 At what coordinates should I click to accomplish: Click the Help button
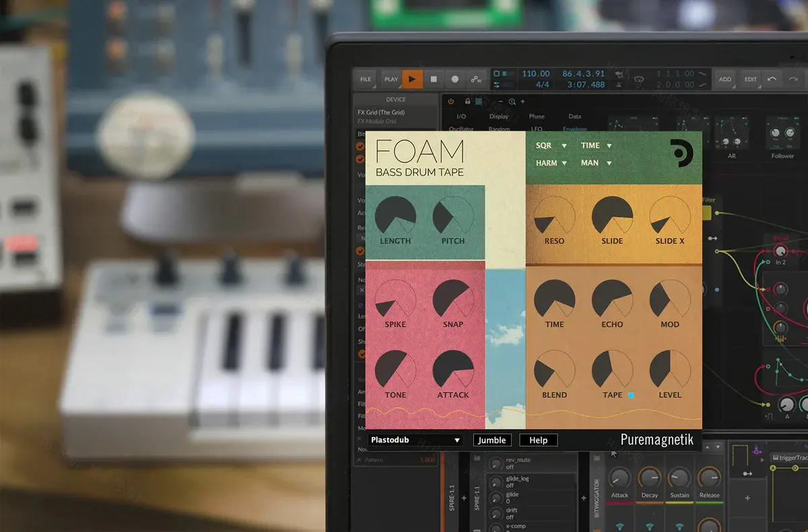(538, 439)
